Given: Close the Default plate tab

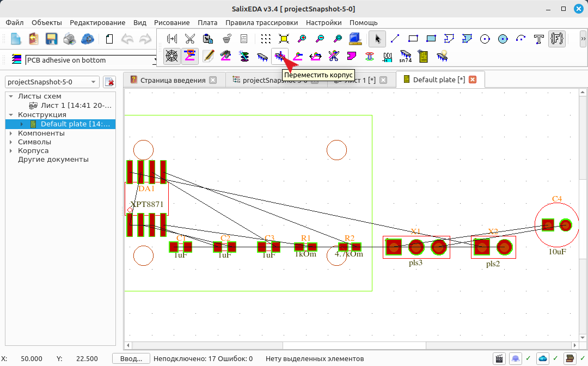Looking at the screenshot, I should click(x=473, y=80).
